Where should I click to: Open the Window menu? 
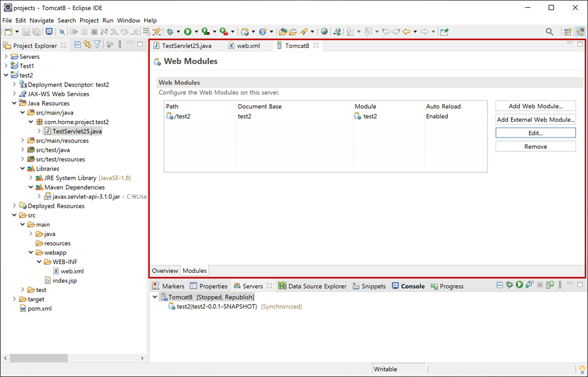coord(128,20)
